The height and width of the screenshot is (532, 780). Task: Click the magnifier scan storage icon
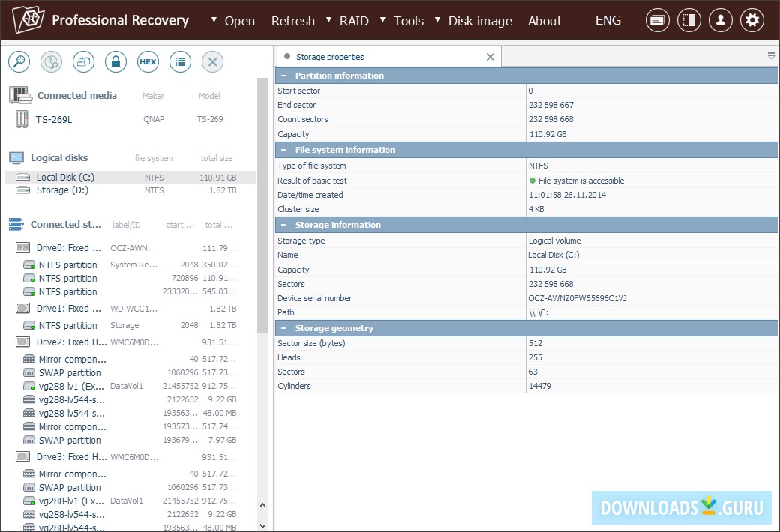coord(19,62)
